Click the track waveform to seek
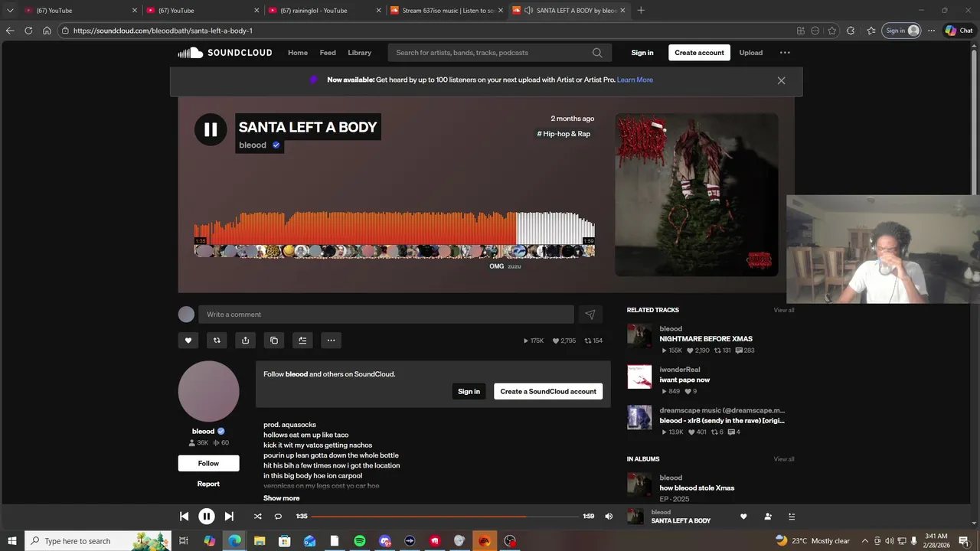The width and height of the screenshot is (980, 551). [x=394, y=228]
